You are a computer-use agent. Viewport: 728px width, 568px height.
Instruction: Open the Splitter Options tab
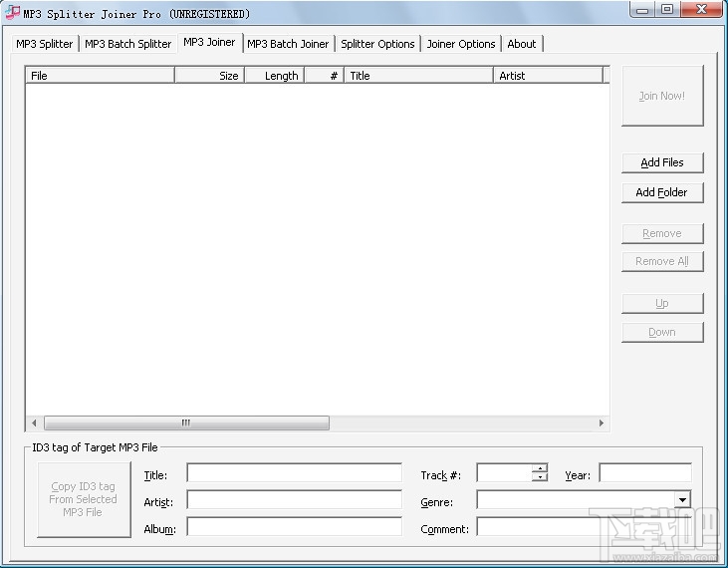377,44
